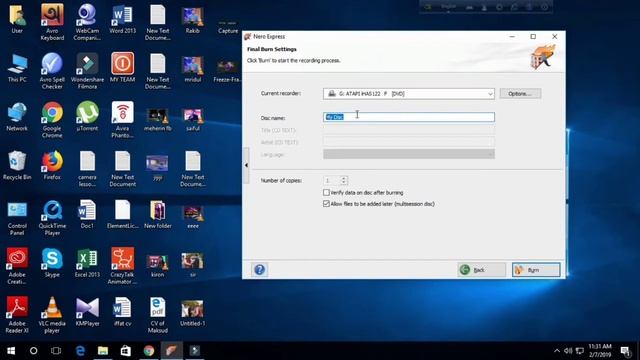640x360 pixels.
Task: Open the Untitled-1 desktop file
Action: [x=193, y=313]
